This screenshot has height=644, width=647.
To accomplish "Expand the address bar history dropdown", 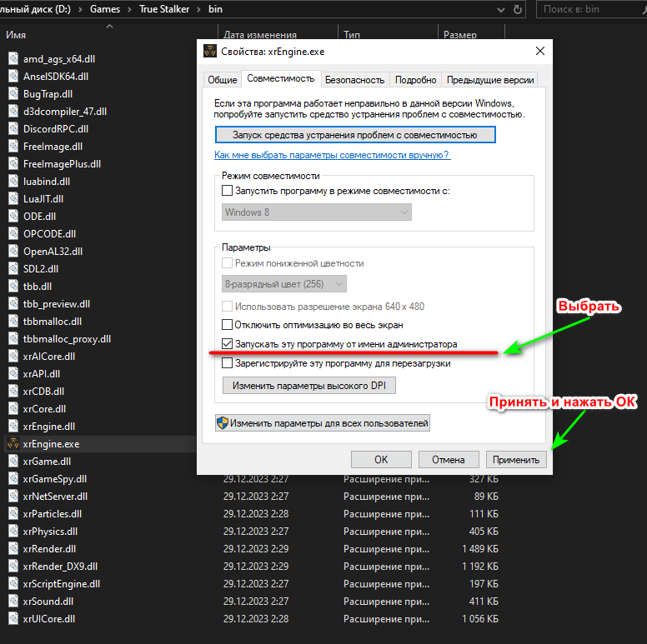I will 501,9.
